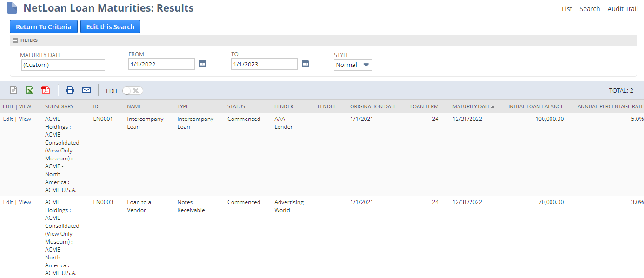Viewport: 644px width, 278px height.
Task: Click View link for loan LN0001
Action: pos(25,119)
